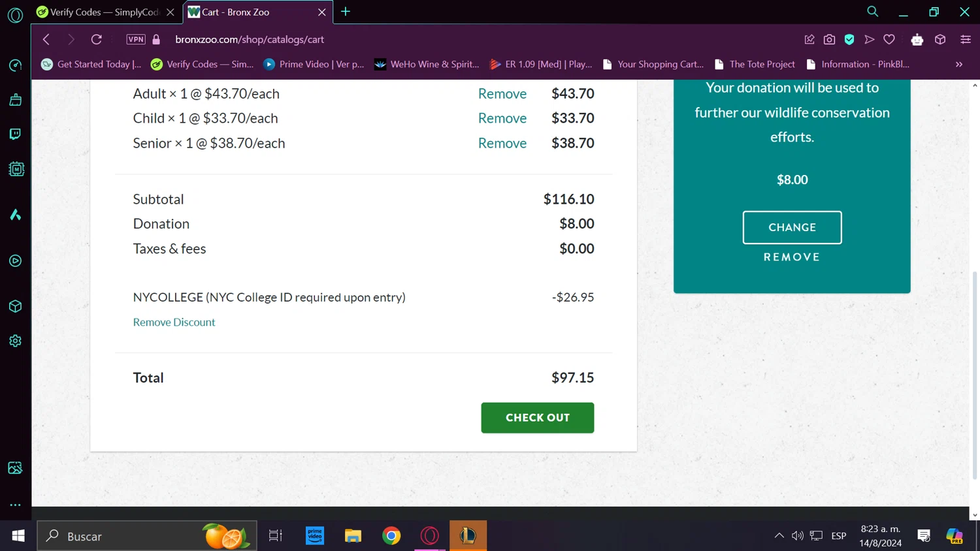This screenshot has height=551, width=980.
Task: Open the volume control in system tray
Action: point(797,536)
